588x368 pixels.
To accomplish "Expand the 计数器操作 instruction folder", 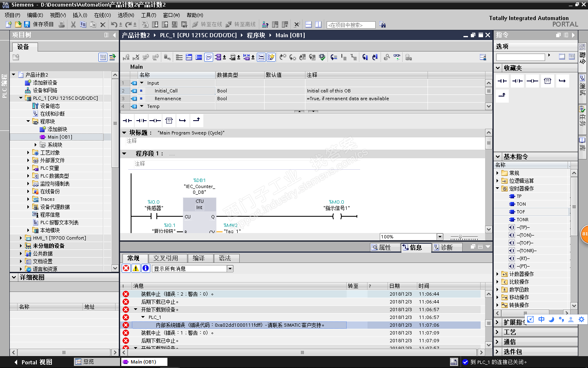I will [497, 274].
